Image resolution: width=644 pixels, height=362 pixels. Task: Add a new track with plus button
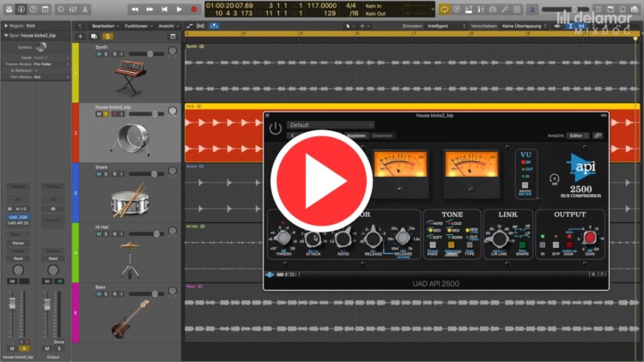pos(80,37)
